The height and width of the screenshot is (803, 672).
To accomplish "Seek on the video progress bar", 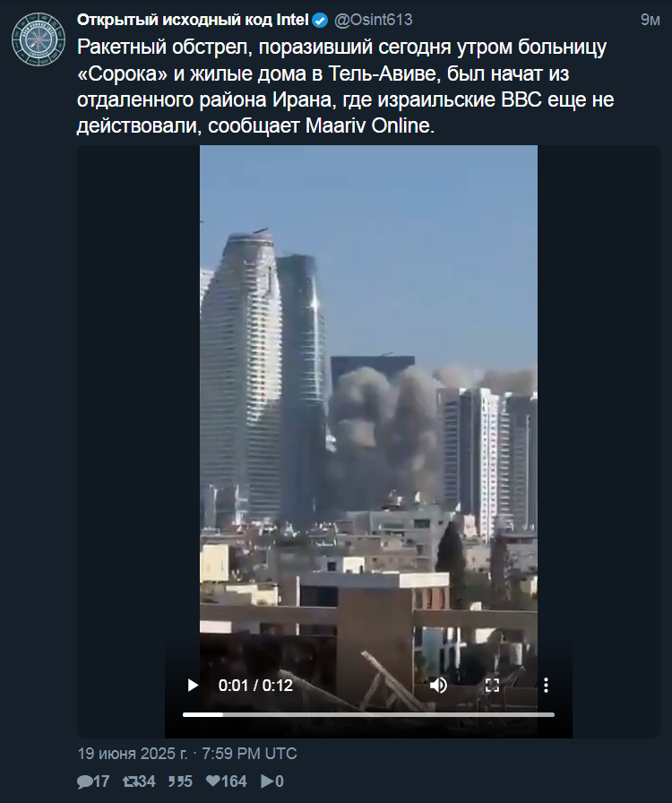I will (368, 714).
